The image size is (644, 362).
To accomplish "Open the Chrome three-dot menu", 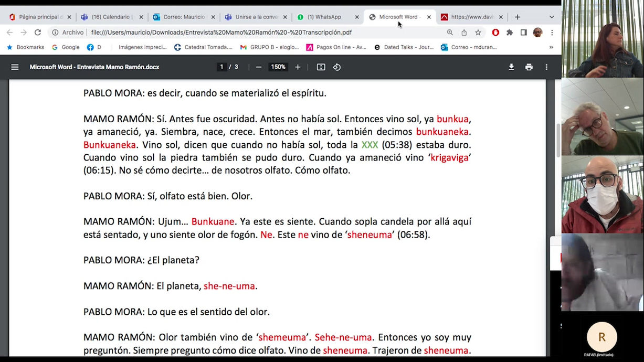I will [552, 33].
